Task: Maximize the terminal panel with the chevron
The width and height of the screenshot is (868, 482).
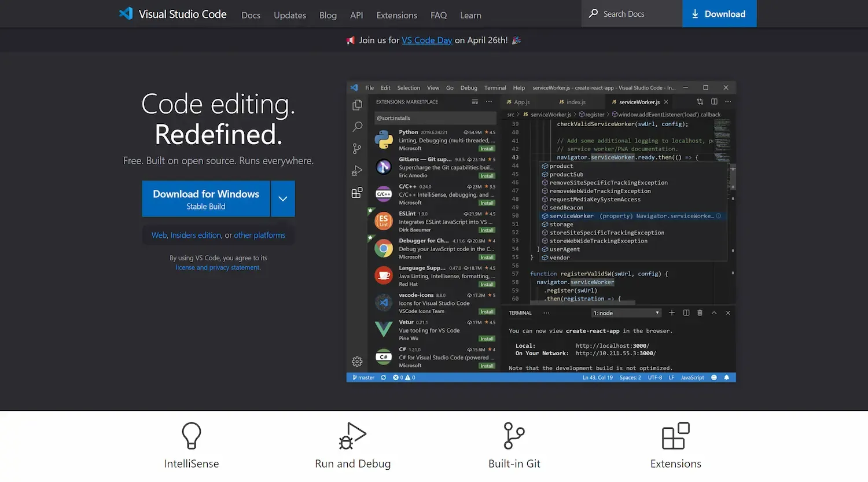Action: tap(713, 312)
